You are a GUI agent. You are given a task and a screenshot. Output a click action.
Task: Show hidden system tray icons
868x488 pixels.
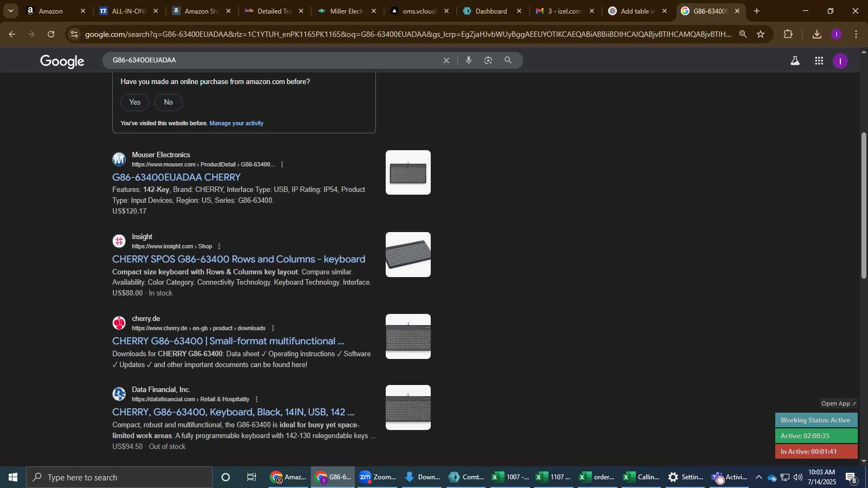[758, 477]
